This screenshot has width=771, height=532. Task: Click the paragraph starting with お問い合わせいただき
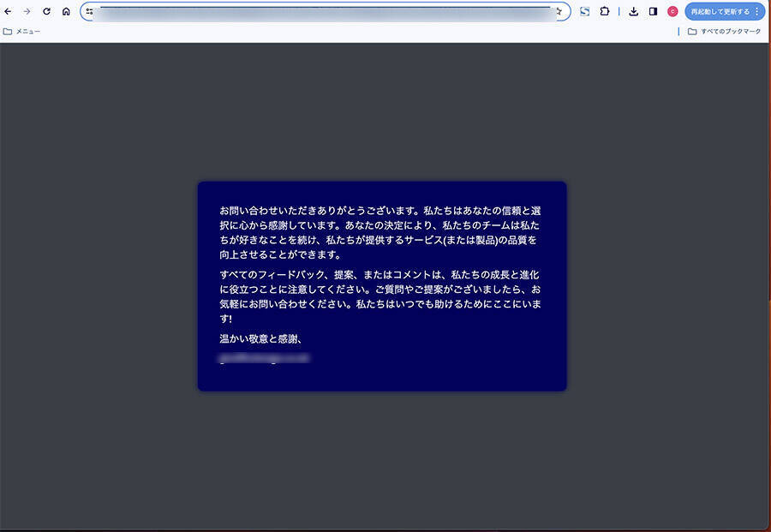(380, 232)
